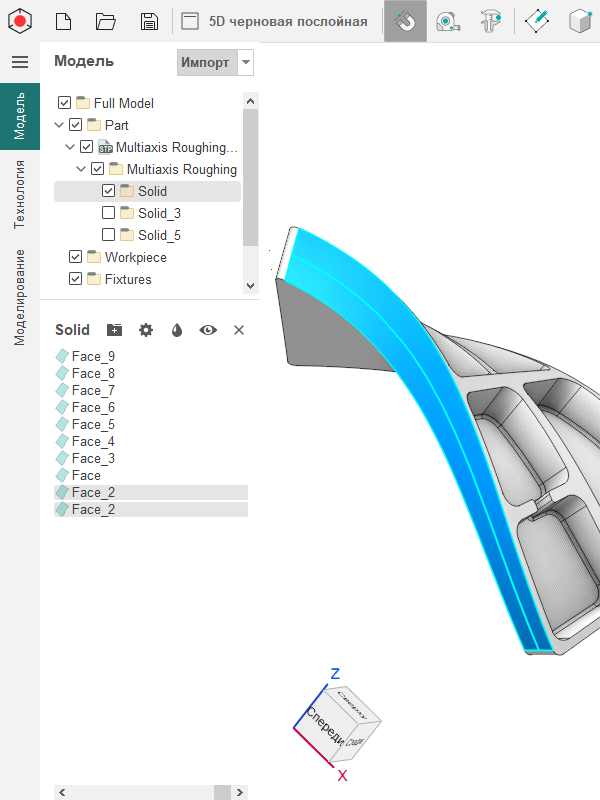Save the project with the floppy disk icon

[x=148, y=21]
